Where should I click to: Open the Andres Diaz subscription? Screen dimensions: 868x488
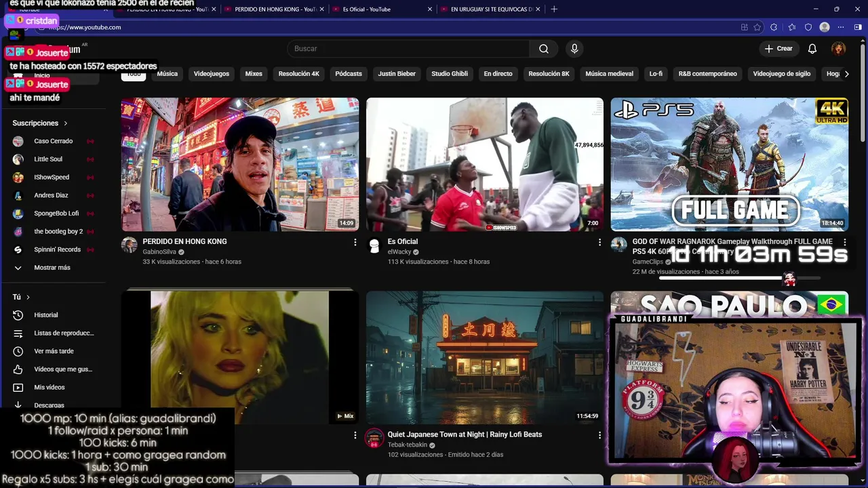click(x=54, y=195)
